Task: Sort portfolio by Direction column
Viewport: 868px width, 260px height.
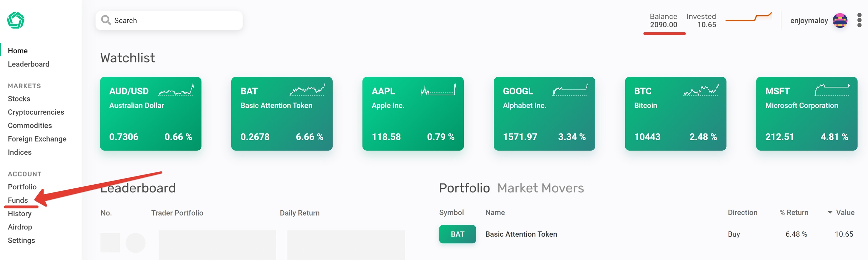Action: pos(742,212)
